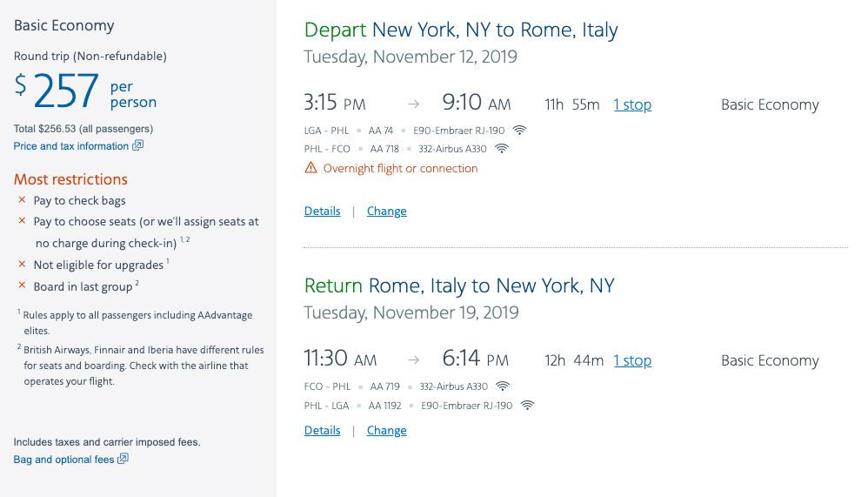The image size is (868, 497).
Task: Open the 1 stop link for the 12h 44m flight
Action: 632,360
